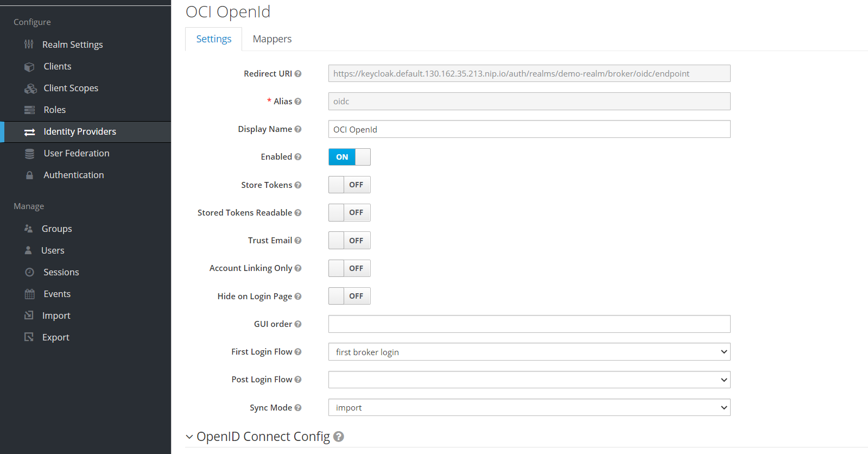Viewport: 868px width, 454px height.
Task: Open the Post Login Flow dropdown
Action: click(x=529, y=380)
